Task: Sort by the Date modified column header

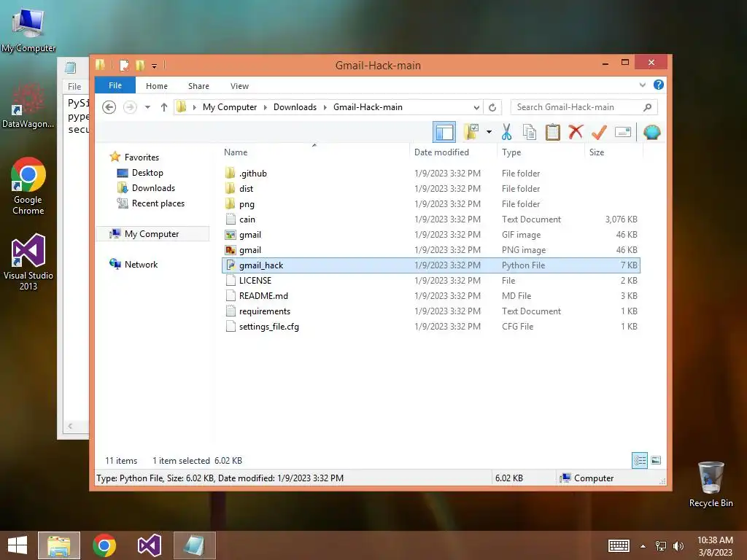Action: [453, 152]
